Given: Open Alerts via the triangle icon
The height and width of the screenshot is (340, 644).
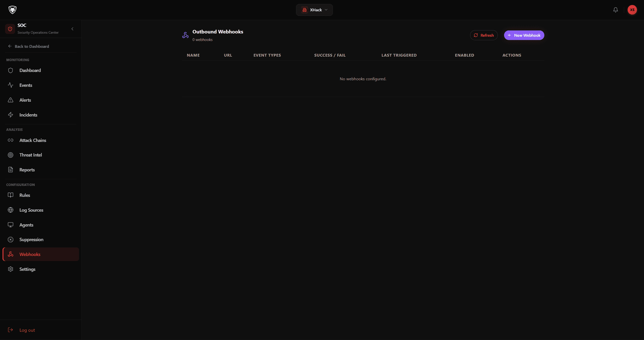Looking at the screenshot, I should tap(11, 100).
